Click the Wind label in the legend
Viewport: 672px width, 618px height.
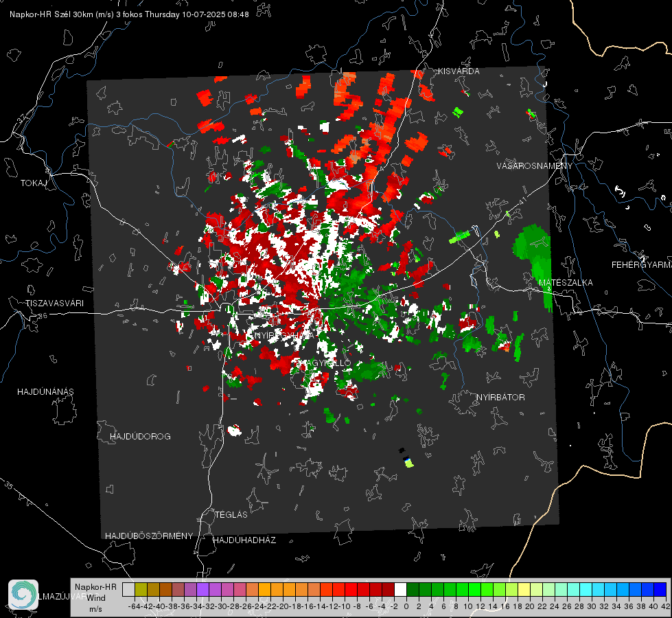pyautogui.click(x=96, y=598)
